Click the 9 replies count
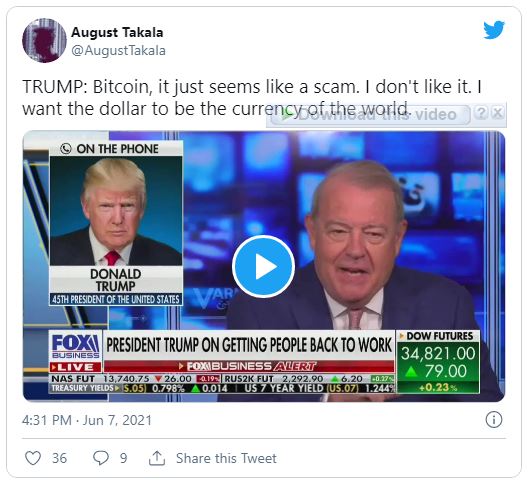 124,458
